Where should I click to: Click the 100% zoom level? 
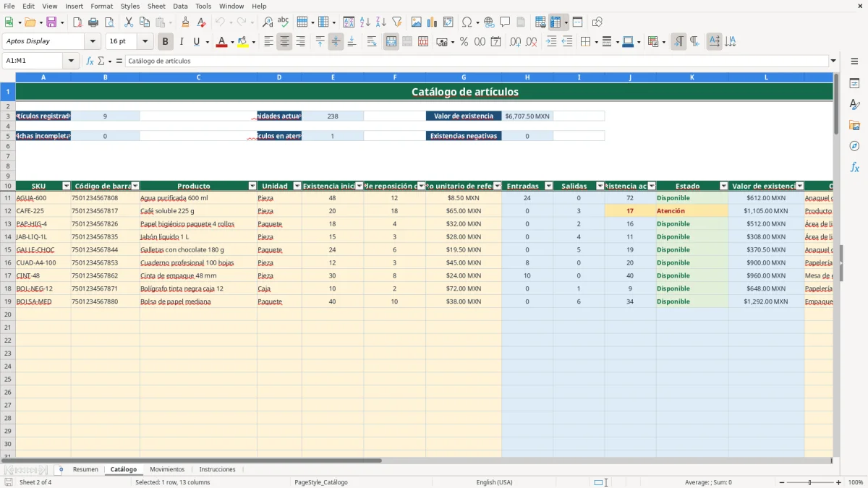(x=856, y=482)
